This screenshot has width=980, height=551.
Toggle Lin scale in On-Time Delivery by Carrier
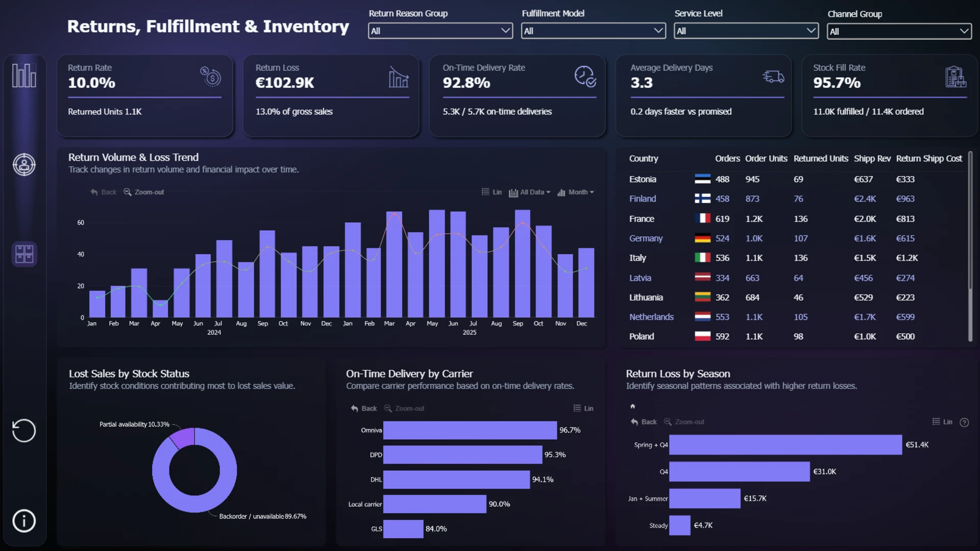583,409
